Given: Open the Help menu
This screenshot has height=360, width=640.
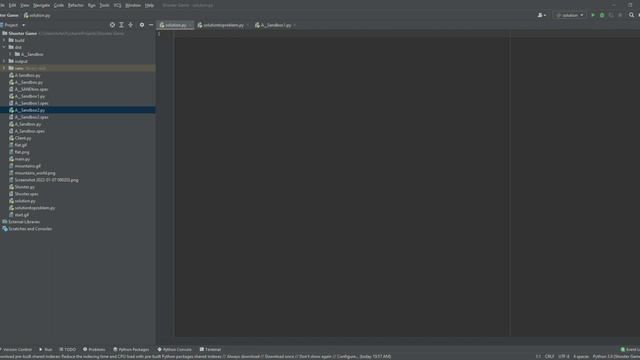Looking at the screenshot, I should click(149, 5).
